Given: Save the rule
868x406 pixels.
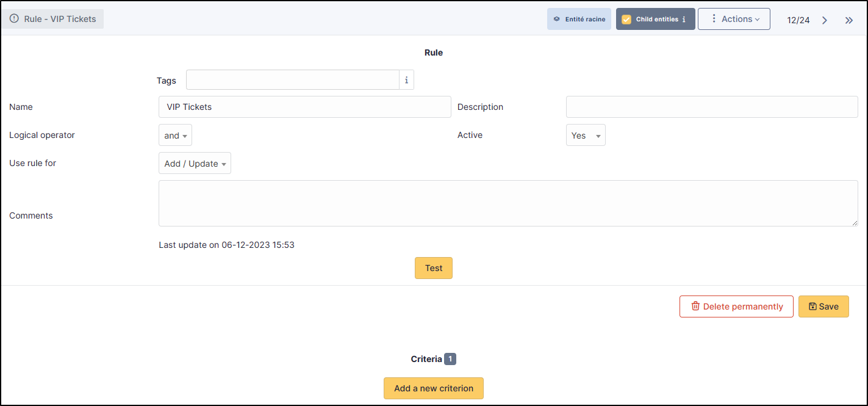Looking at the screenshot, I should pyautogui.click(x=823, y=306).
